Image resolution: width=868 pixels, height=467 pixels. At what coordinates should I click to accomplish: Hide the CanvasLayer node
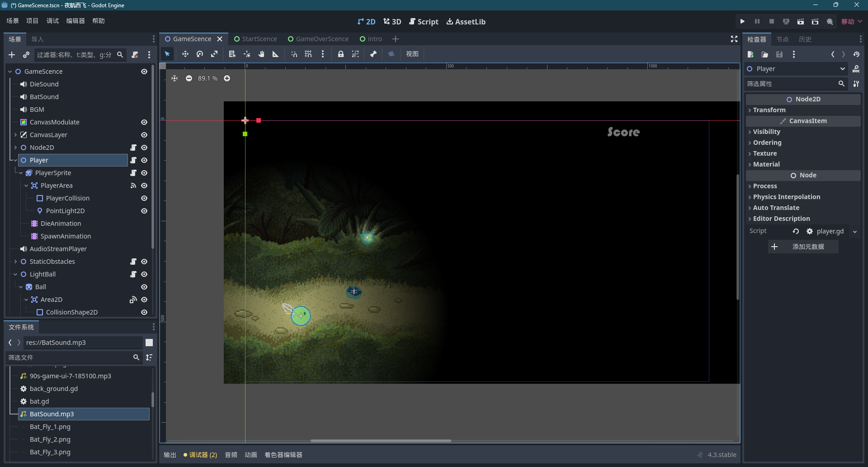[144, 135]
